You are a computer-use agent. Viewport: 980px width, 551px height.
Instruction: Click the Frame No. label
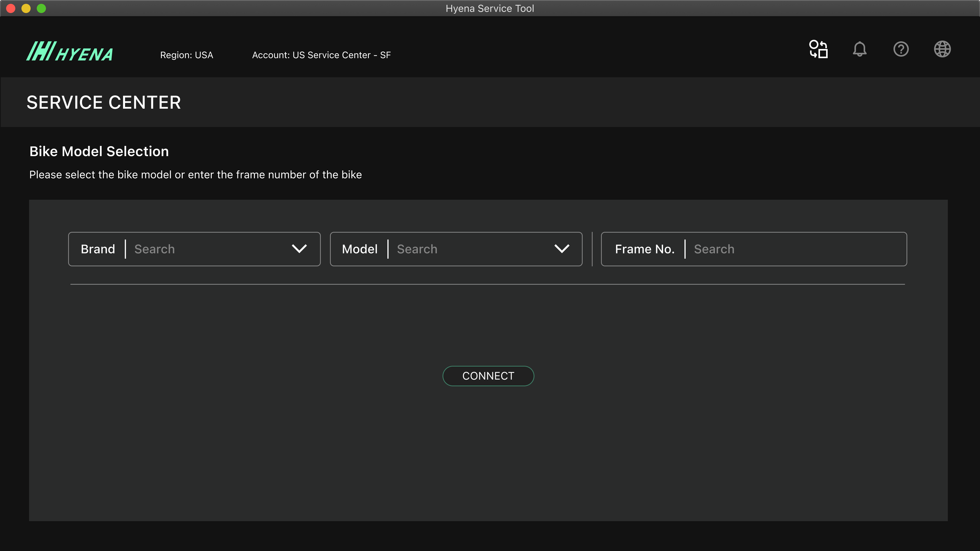(x=644, y=249)
